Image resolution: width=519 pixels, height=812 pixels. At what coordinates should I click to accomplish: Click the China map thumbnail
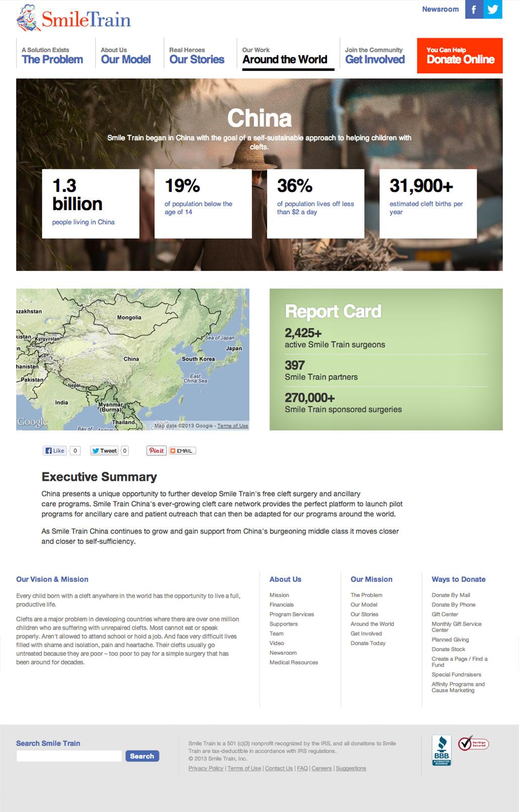(133, 359)
